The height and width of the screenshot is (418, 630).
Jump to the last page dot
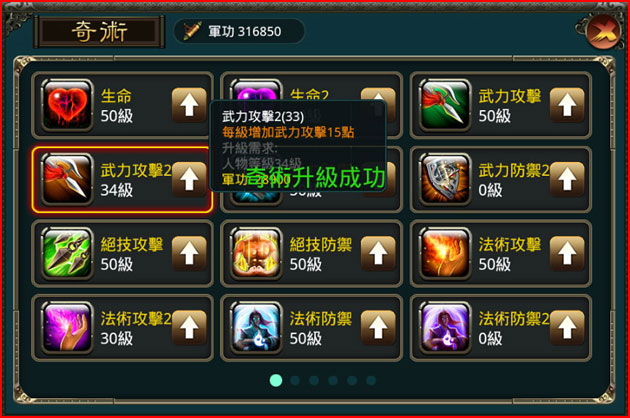371,380
